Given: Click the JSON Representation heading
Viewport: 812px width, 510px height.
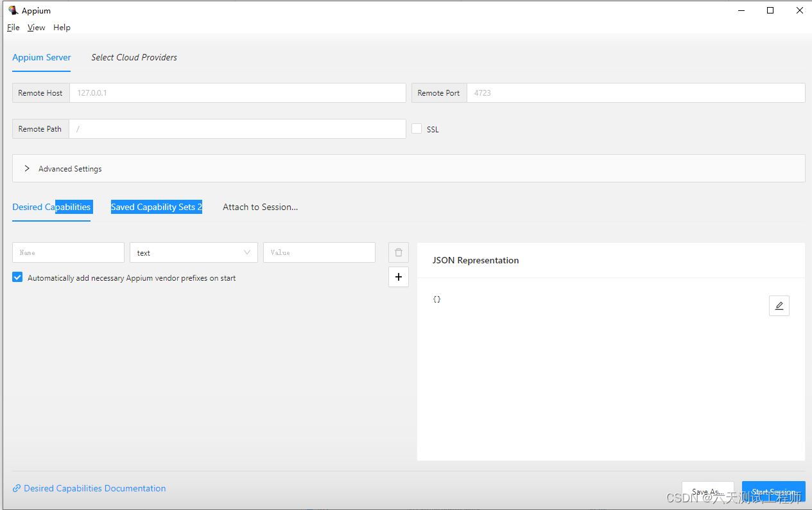Looking at the screenshot, I should [x=476, y=260].
